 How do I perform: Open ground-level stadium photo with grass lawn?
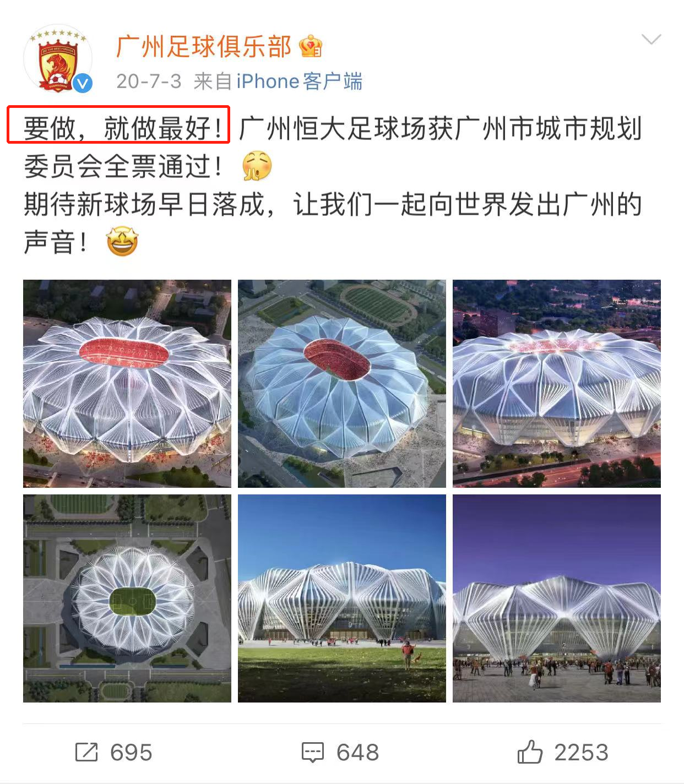coord(342,598)
